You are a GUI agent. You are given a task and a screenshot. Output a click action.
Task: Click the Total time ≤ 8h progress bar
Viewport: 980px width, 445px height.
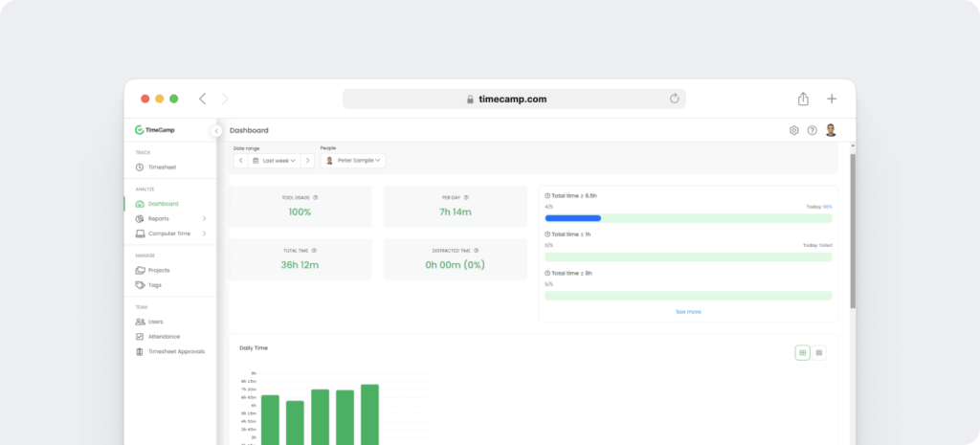[x=688, y=296]
